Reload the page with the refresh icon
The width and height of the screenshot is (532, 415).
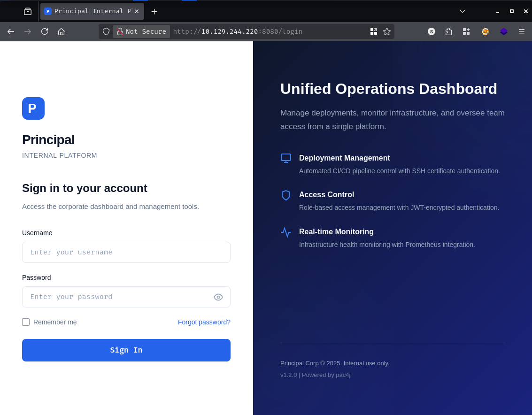(x=45, y=31)
